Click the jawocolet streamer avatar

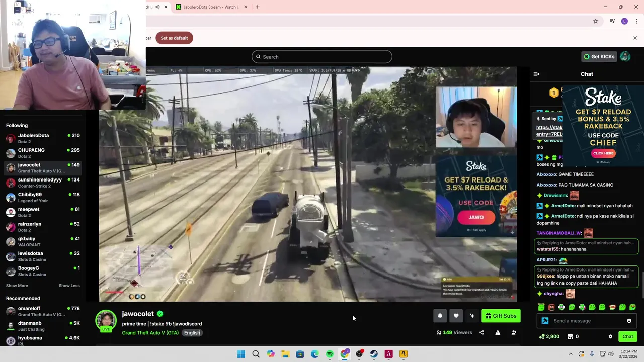[106, 321]
